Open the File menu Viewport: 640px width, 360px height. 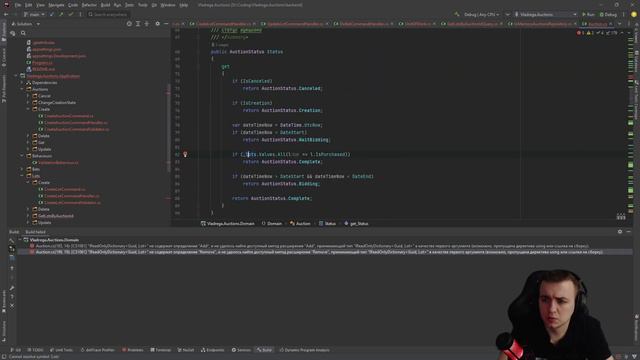18,5
